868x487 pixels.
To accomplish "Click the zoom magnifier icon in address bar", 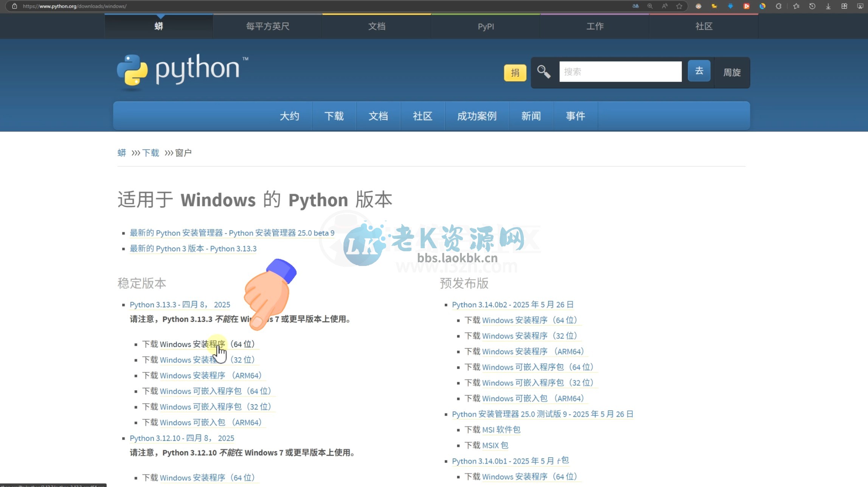I will [650, 6].
